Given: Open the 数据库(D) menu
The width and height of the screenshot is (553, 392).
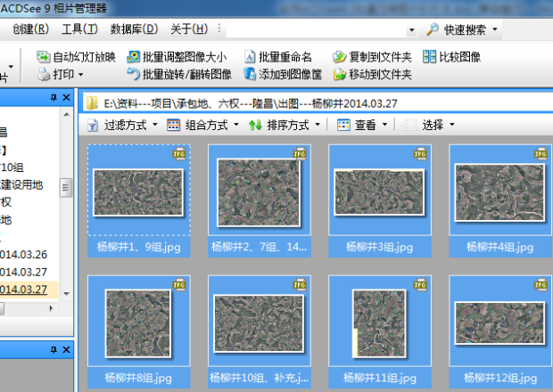Looking at the screenshot, I should 134,29.
